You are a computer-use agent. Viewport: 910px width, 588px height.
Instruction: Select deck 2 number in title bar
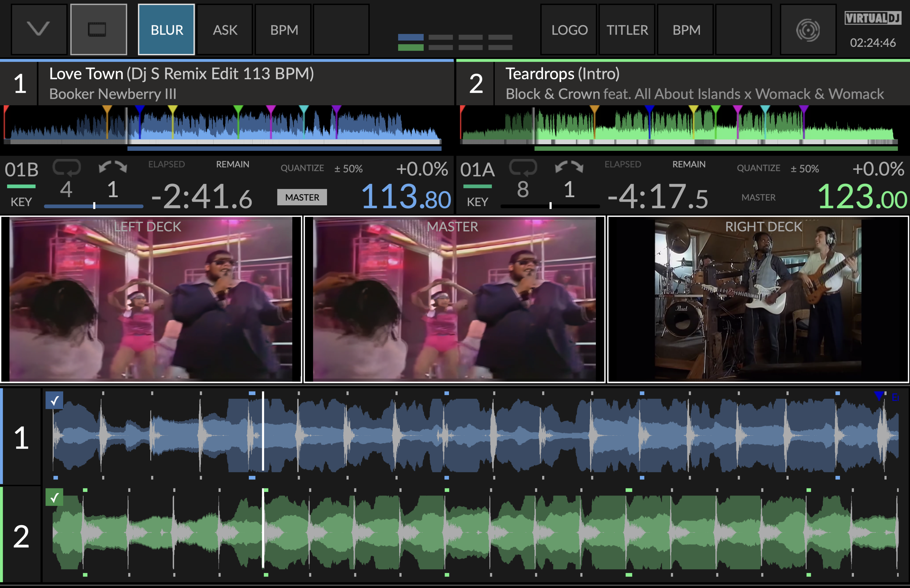pos(476,84)
